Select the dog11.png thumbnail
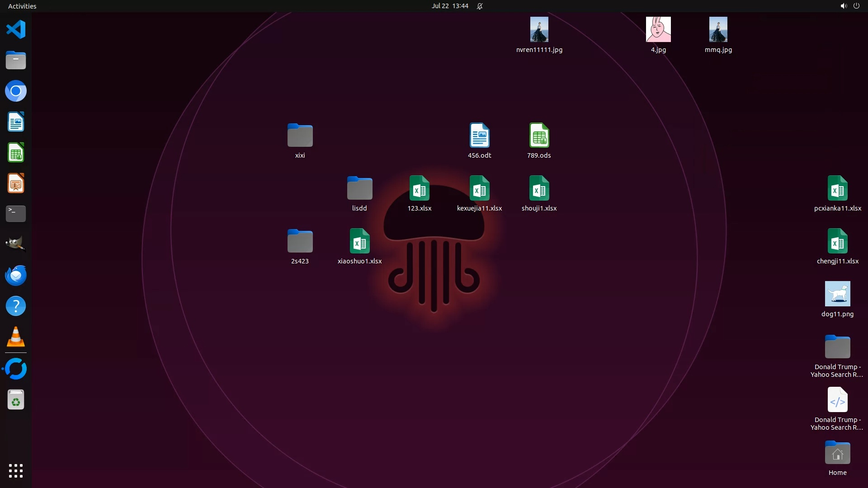Image resolution: width=868 pixels, height=488 pixels. 837,294
